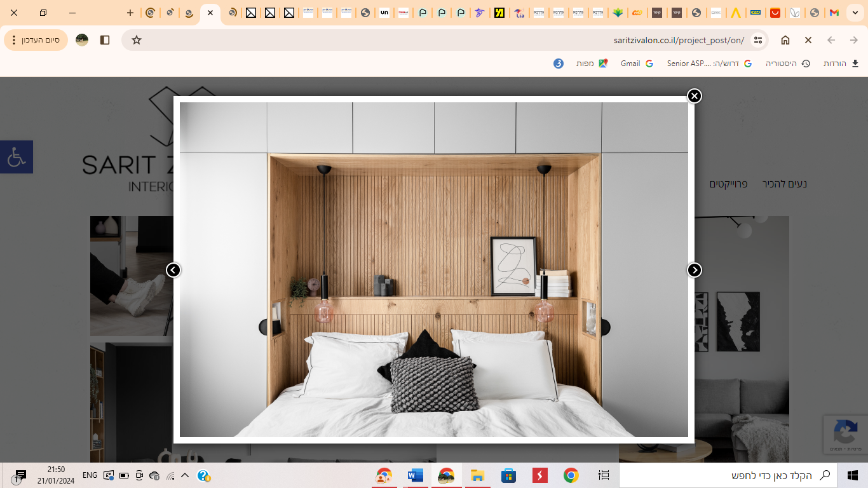Click the bedroom photo in the lightbox
868x488 pixels.
pyautogui.click(x=434, y=269)
